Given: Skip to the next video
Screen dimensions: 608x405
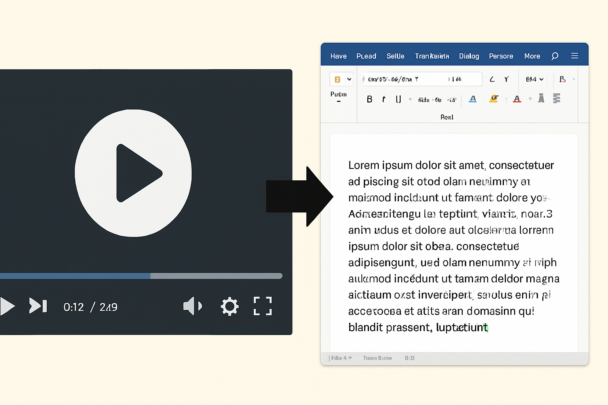Looking at the screenshot, I should pyautogui.click(x=38, y=306).
